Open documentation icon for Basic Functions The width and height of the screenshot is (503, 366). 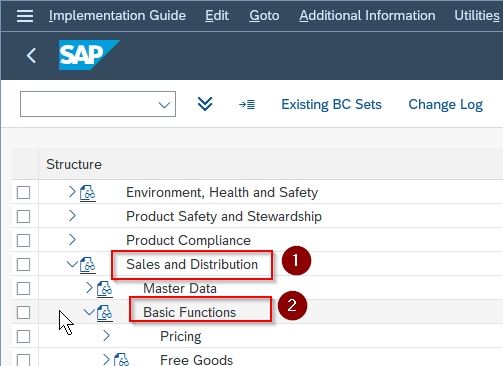pyautogui.click(x=105, y=313)
